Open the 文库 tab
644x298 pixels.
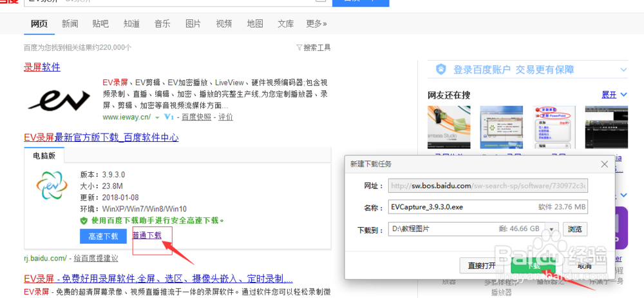click(x=286, y=23)
